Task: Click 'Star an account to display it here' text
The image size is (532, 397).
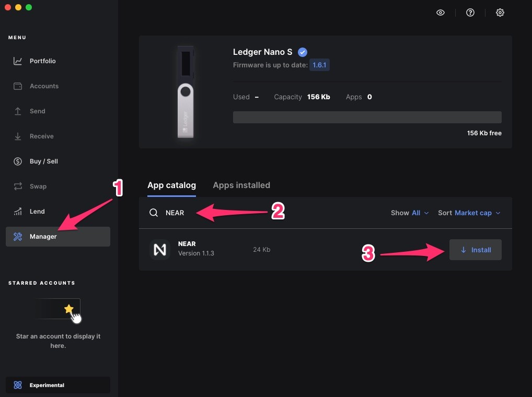Action: (x=58, y=341)
